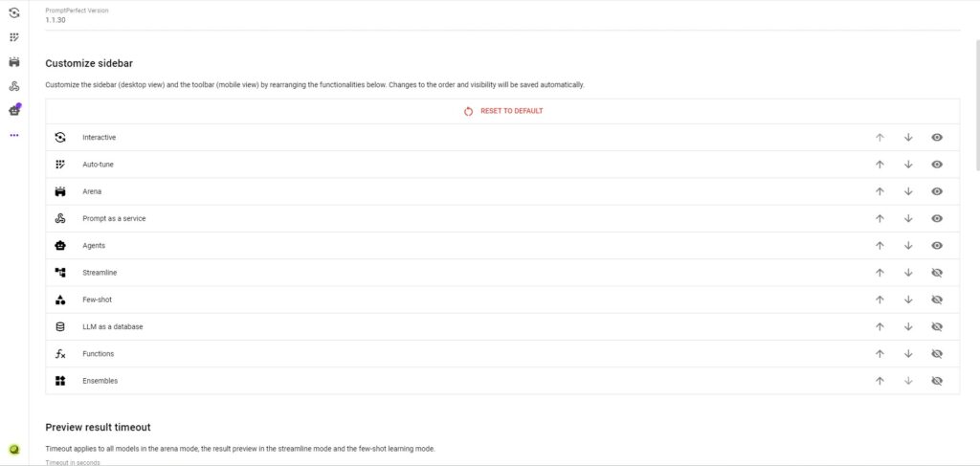980x466 pixels.
Task: Move Agents up one position
Action: [880, 246]
